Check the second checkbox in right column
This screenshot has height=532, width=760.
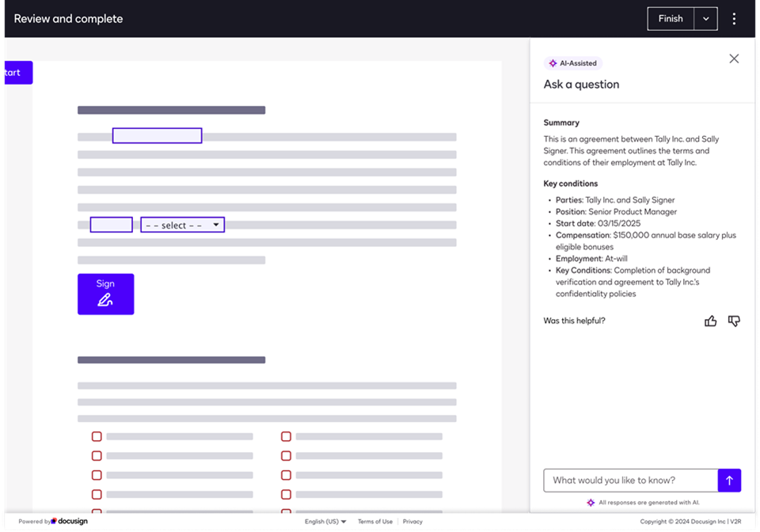pos(286,456)
